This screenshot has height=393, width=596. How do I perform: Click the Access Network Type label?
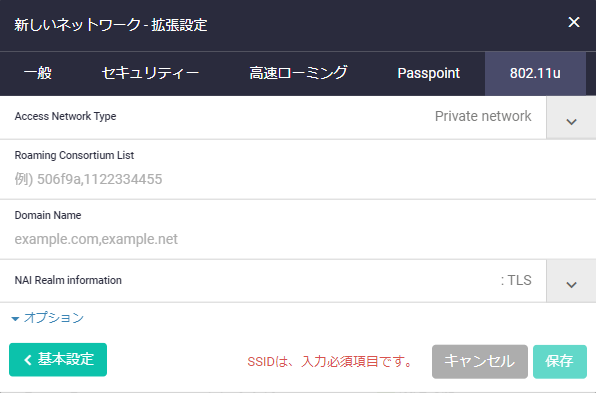[x=65, y=116]
